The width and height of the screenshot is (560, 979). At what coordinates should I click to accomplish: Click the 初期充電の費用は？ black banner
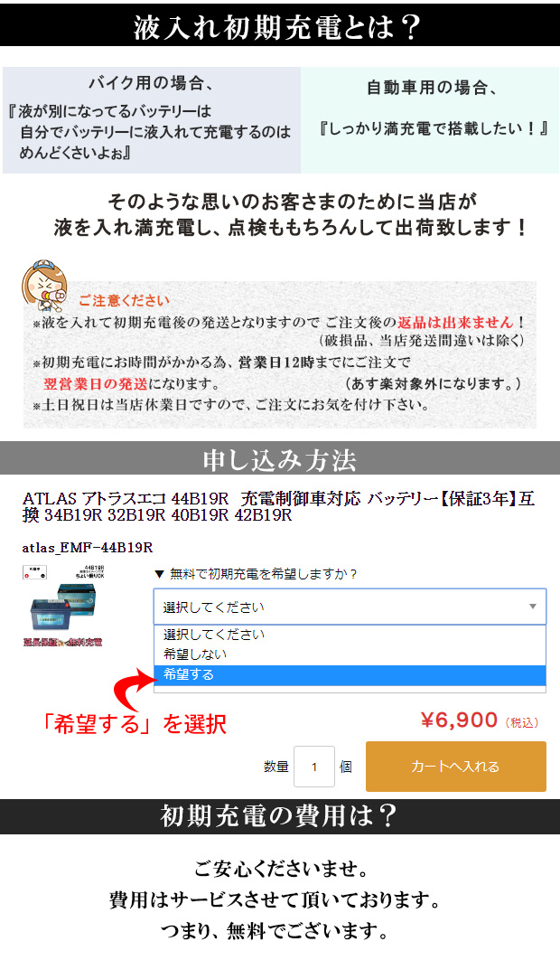pyautogui.click(x=280, y=815)
